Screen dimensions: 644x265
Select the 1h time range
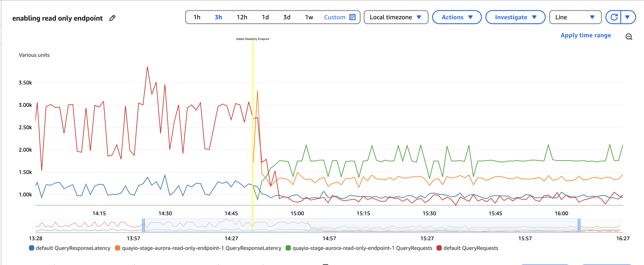[197, 17]
